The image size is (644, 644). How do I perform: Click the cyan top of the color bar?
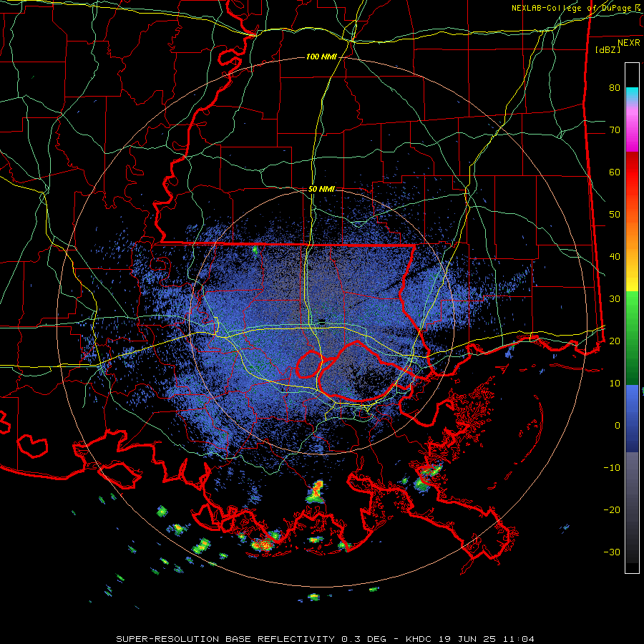632,93
